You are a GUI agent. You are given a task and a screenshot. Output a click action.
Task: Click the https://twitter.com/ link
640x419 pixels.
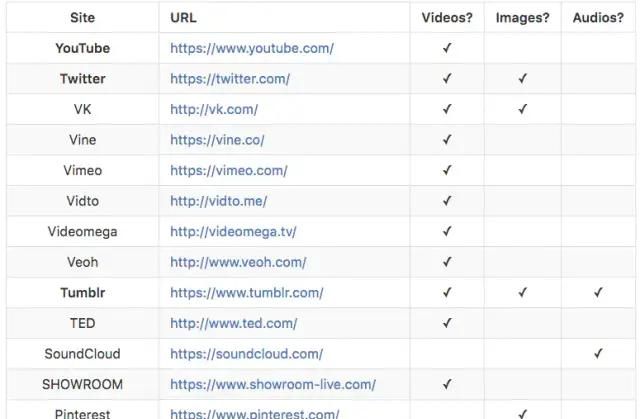(230, 79)
